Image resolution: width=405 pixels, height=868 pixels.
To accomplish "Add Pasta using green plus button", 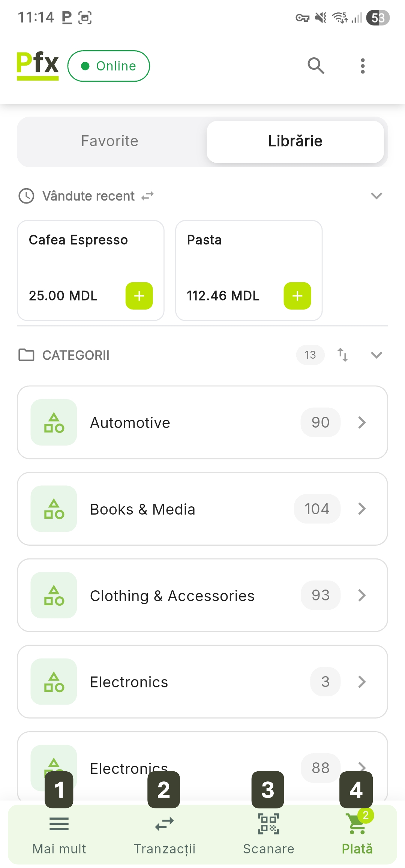I will click(297, 296).
